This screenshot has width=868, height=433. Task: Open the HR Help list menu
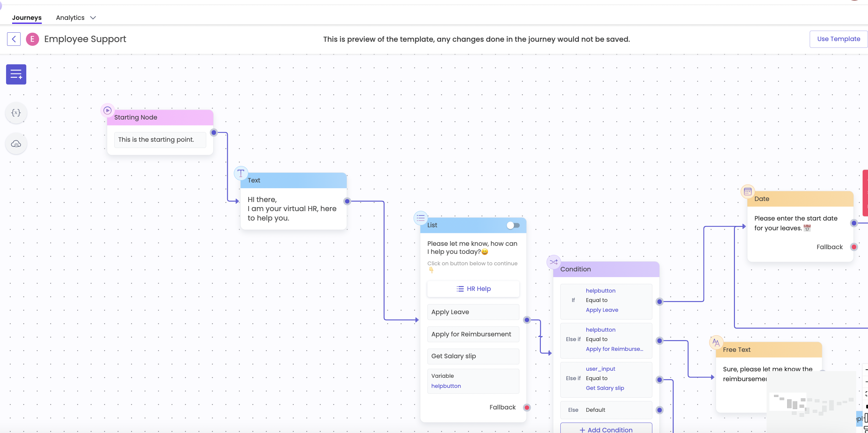click(x=473, y=289)
